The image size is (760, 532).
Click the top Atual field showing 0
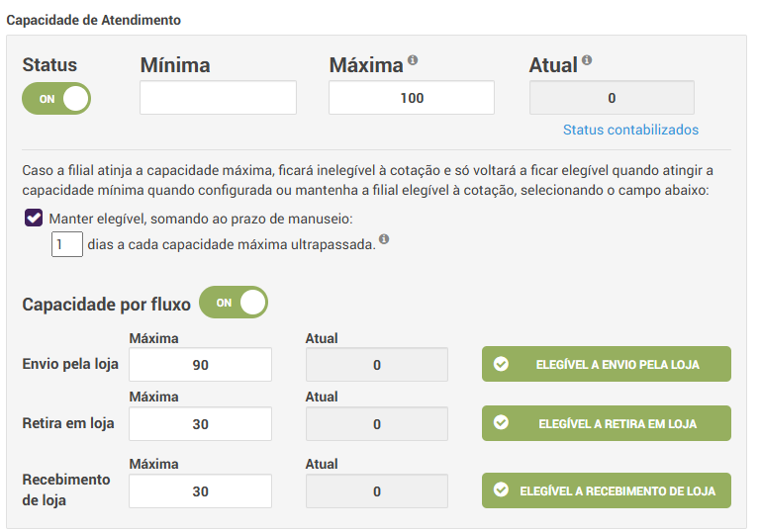click(612, 98)
